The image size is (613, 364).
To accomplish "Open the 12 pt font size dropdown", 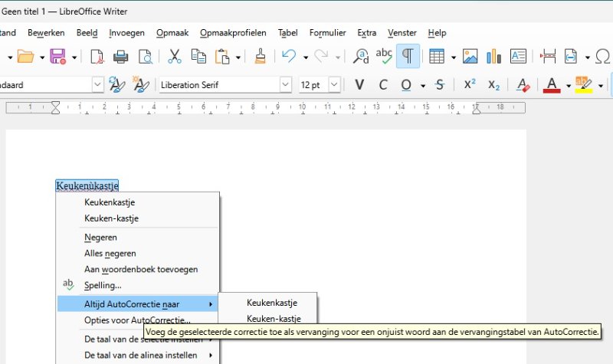I will (334, 84).
